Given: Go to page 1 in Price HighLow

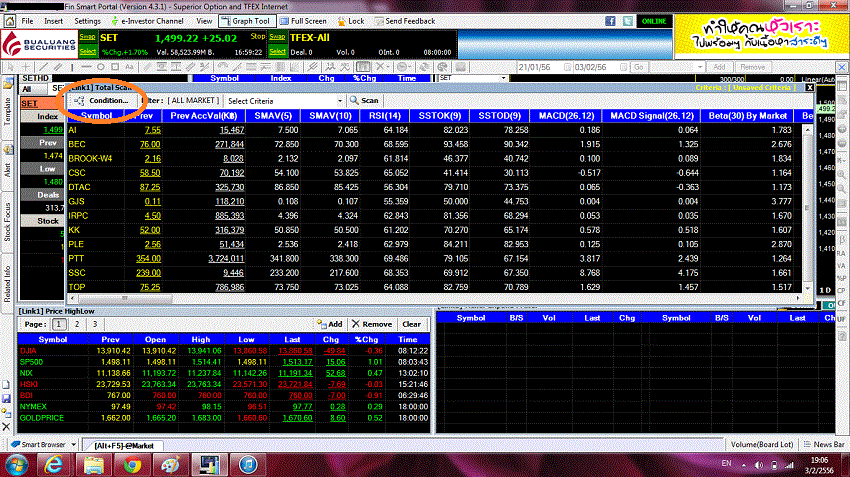Looking at the screenshot, I should tap(59, 324).
